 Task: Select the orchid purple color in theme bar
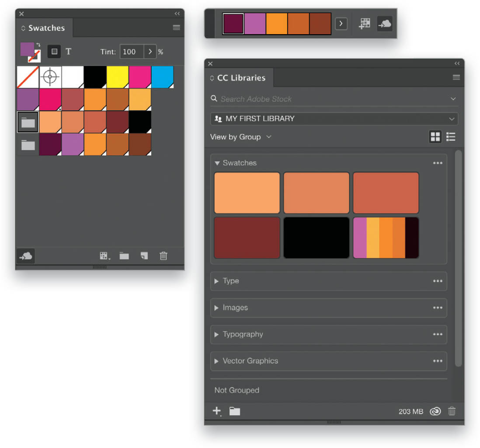[x=255, y=24]
